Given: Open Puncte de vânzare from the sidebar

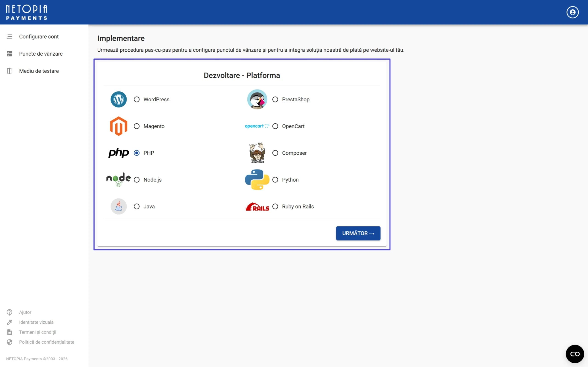Looking at the screenshot, I should pos(41,54).
